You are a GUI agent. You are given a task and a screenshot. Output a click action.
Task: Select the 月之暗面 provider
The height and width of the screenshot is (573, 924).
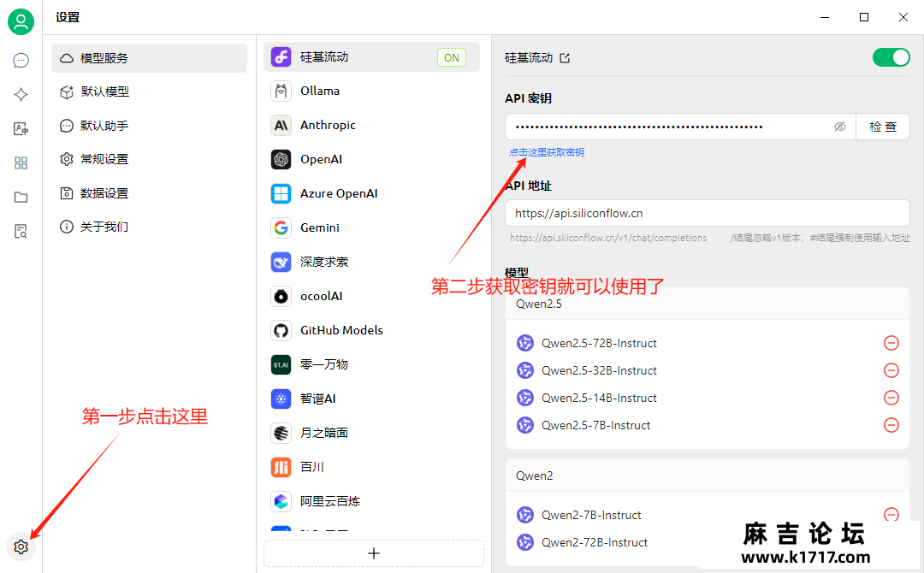point(371,432)
